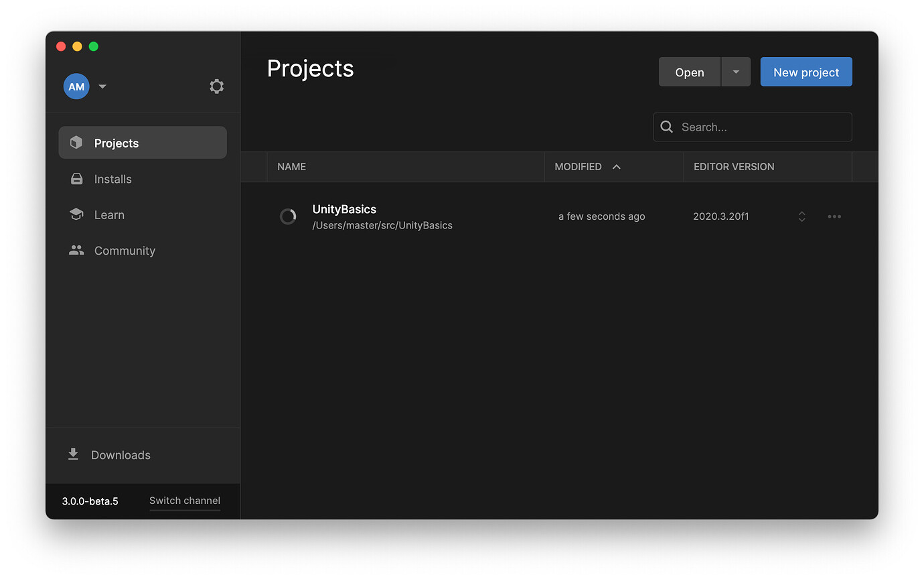Sort projects by clicking the NAME header

click(291, 166)
